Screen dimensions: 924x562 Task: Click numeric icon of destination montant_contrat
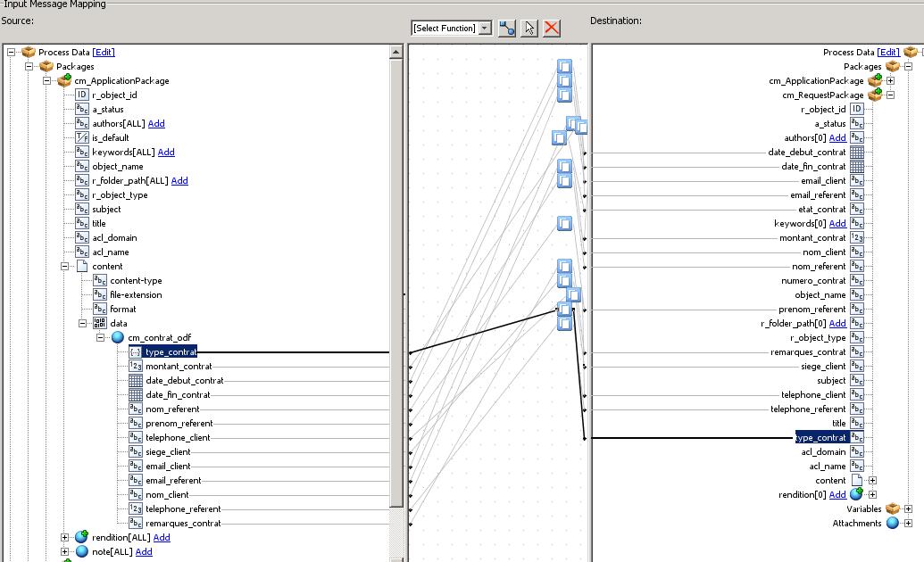(x=857, y=237)
